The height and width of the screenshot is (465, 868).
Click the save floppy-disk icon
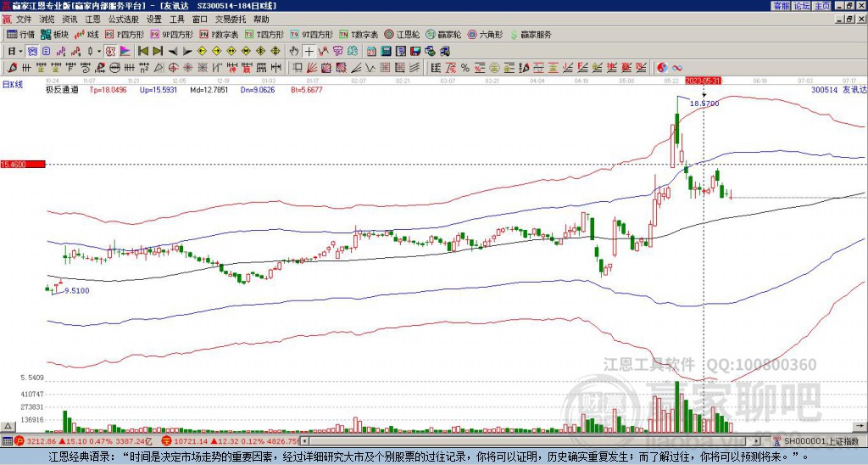415,52
